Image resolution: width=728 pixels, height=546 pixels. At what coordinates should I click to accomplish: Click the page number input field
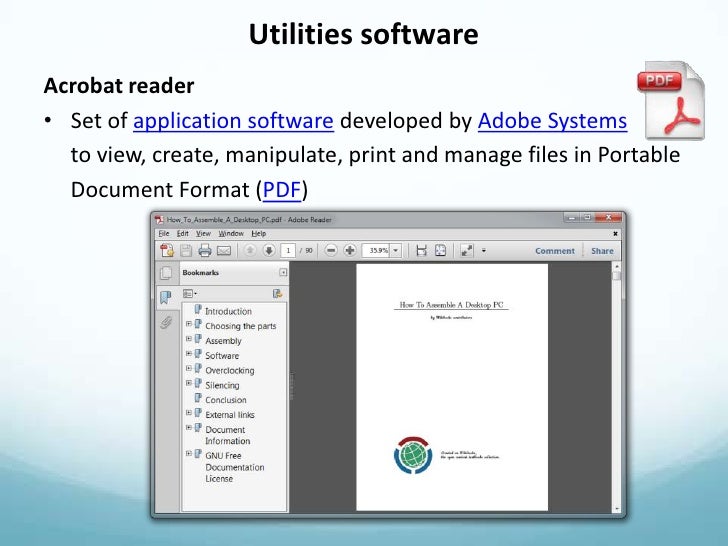point(288,251)
